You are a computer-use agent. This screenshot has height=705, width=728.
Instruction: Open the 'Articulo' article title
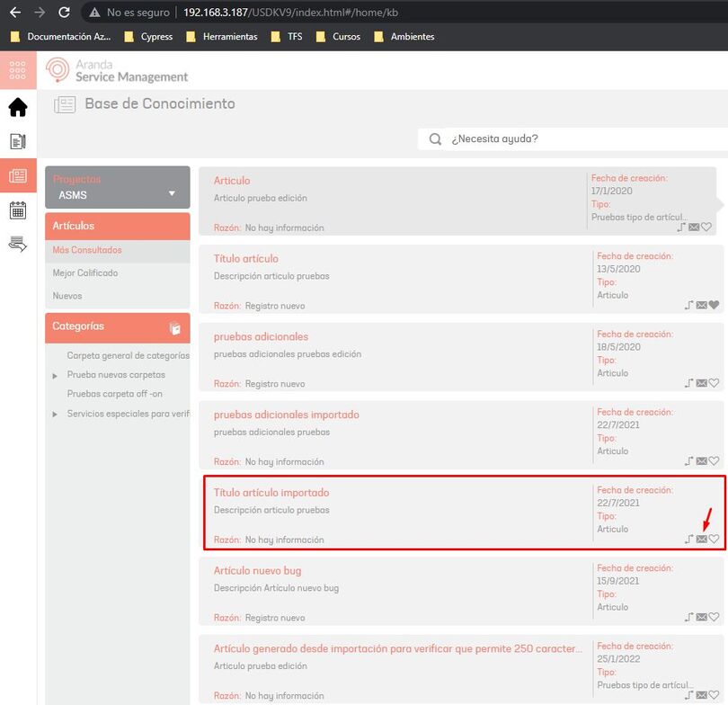(x=232, y=181)
